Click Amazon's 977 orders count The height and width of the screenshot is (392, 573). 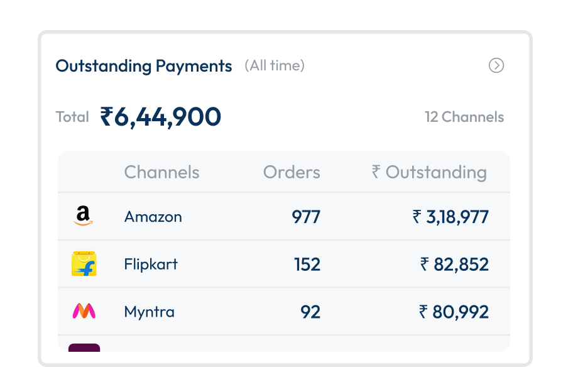(306, 217)
